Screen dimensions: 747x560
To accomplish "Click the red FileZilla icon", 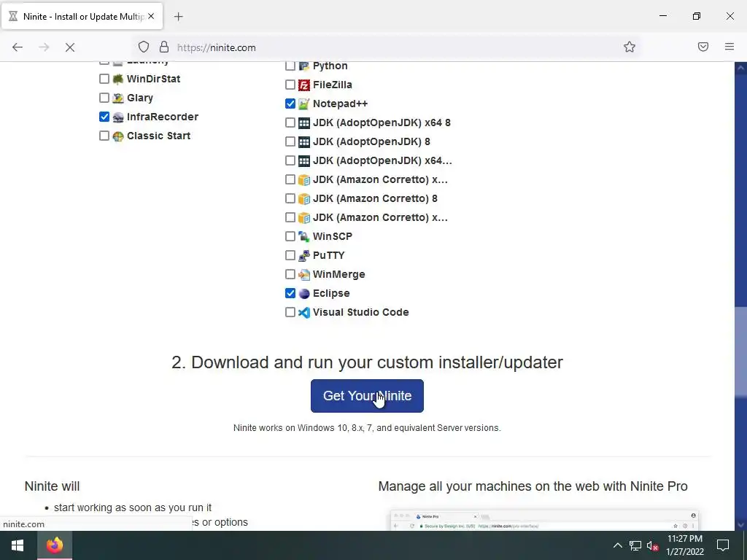I will point(304,85).
